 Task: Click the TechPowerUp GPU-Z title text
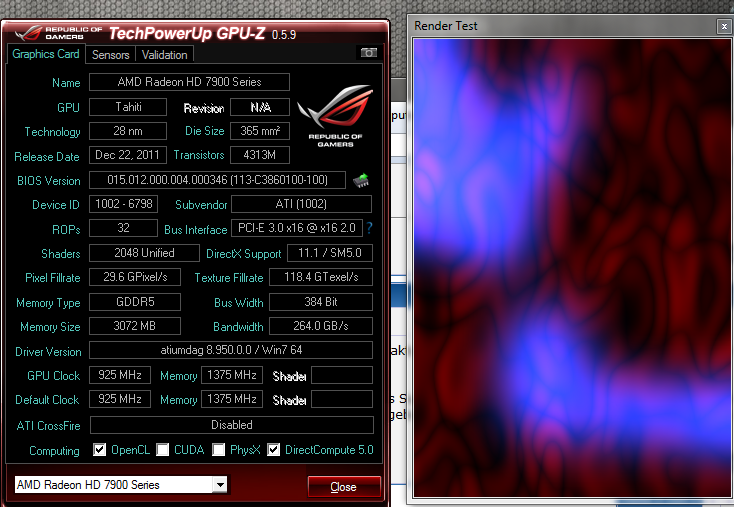point(187,33)
